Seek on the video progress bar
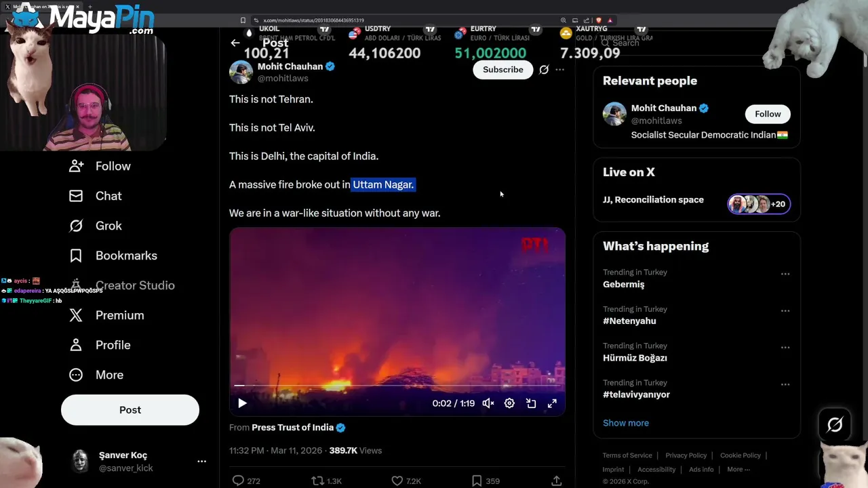This screenshot has width=868, height=488. [397, 386]
